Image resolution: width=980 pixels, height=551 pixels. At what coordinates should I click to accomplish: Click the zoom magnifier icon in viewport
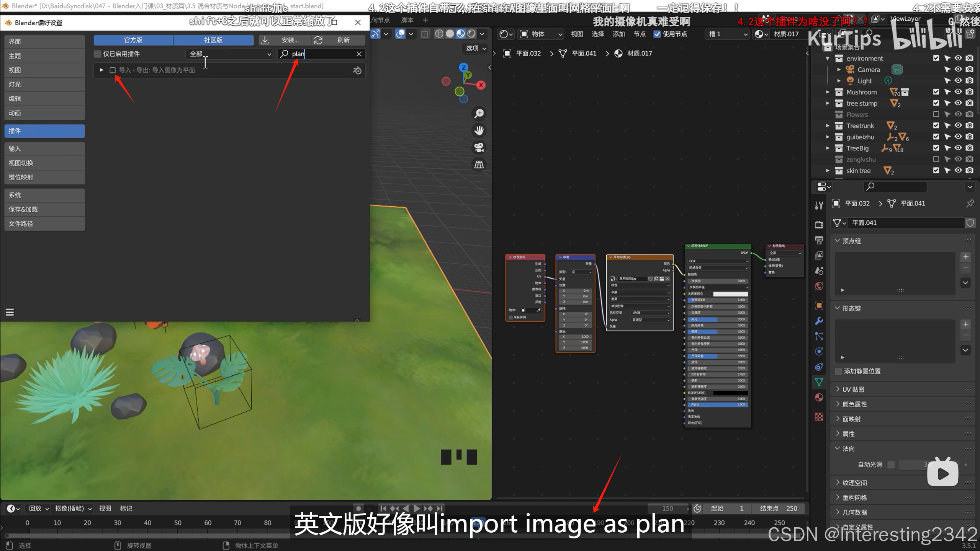point(479,114)
